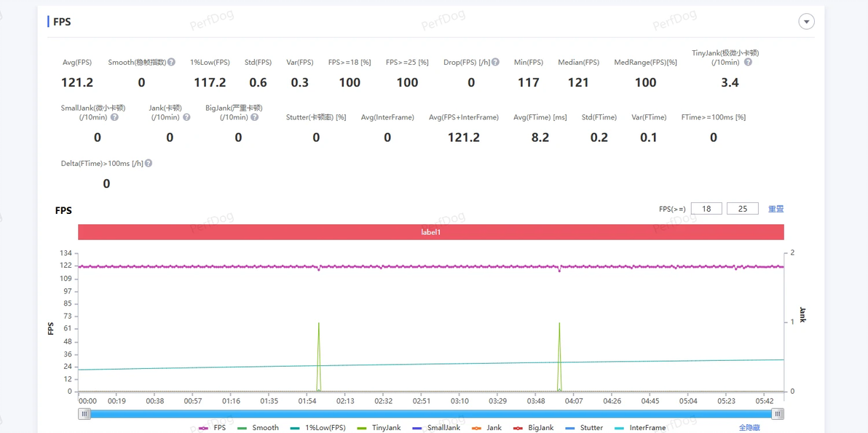Open help icon next to Smooth index
Image resolution: width=868 pixels, height=433 pixels.
pos(172,62)
